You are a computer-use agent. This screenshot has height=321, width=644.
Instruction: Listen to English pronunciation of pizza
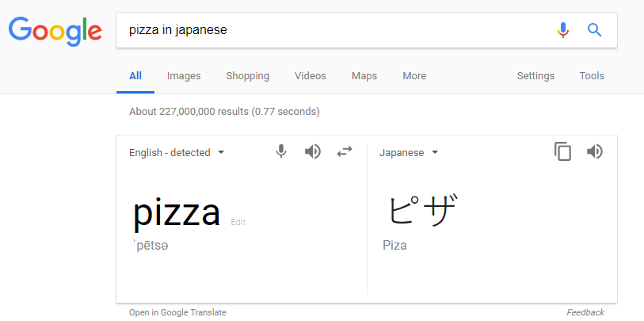(x=313, y=151)
